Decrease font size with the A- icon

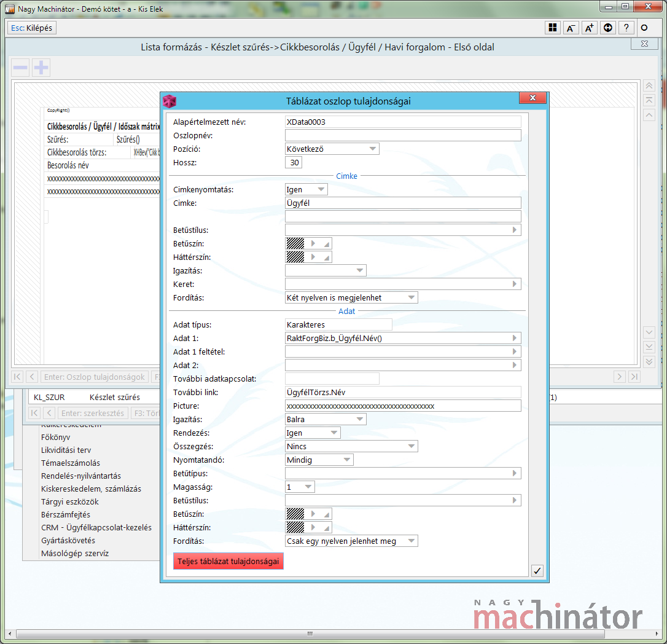571,28
